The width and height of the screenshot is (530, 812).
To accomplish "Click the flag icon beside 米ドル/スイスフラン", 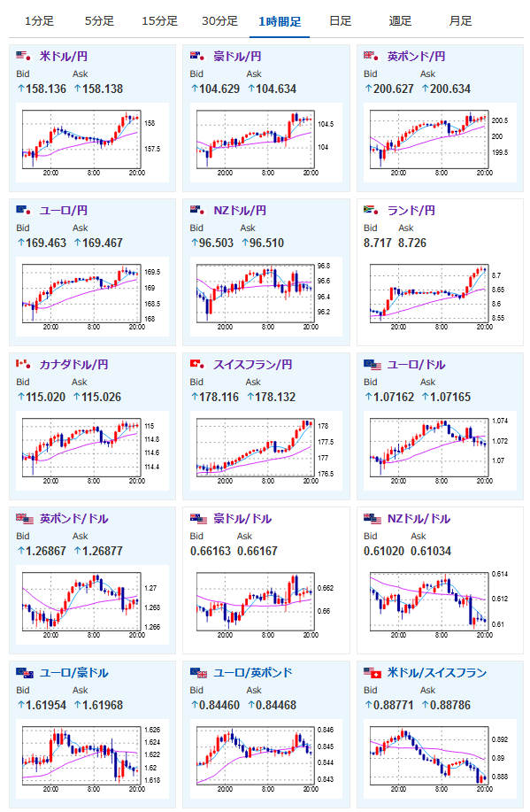I will (373, 673).
